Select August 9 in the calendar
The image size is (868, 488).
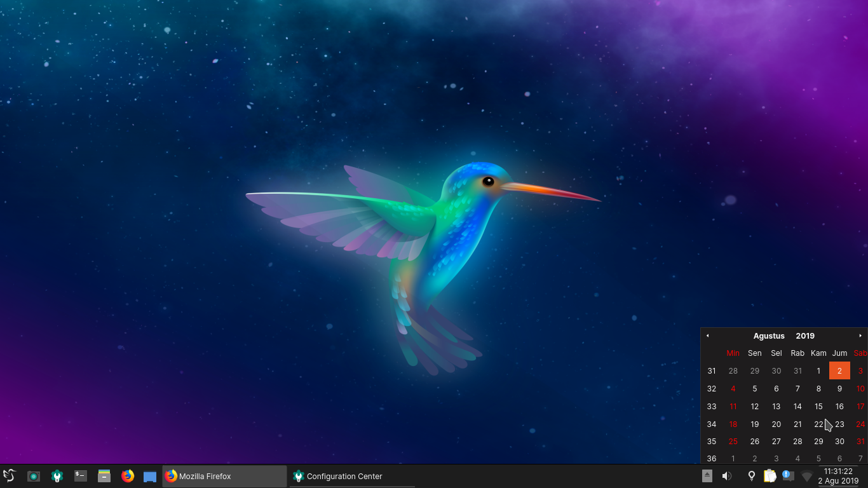pyautogui.click(x=839, y=388)
